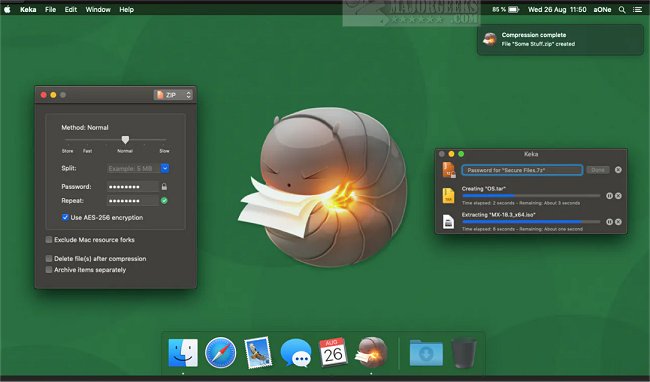Click the Slow label under the slider
This screenshot has width=650, height=382.
point(164,151)
